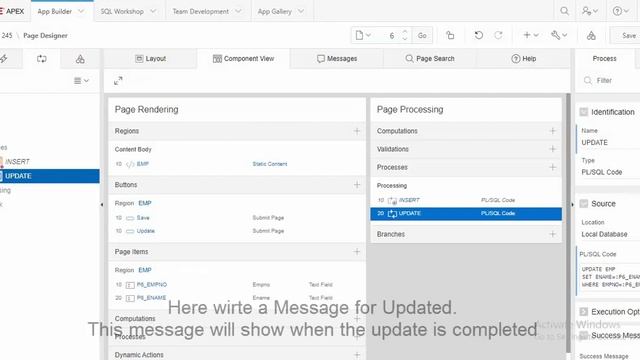Open the Update button component link
Image resolution: width=640 pixels, height=360 pixels.
pos(146,231)
